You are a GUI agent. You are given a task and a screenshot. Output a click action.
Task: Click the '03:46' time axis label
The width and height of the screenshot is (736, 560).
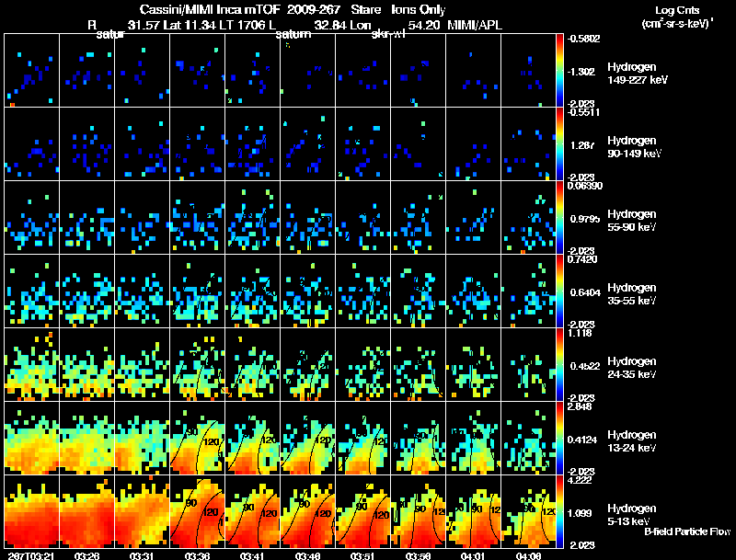tap(307, 555)
